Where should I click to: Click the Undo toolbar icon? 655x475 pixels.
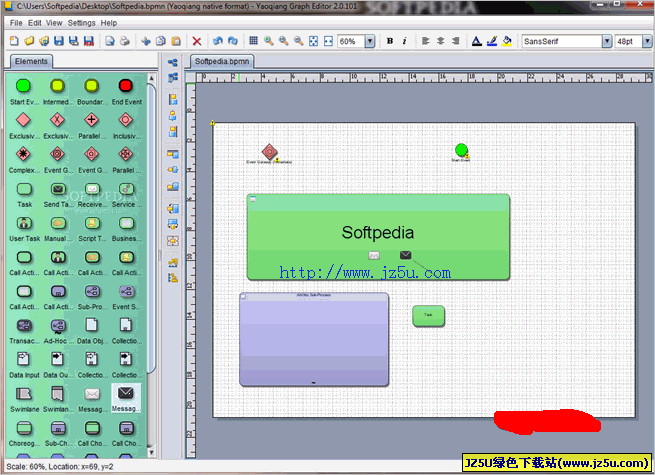click(218, 41)
